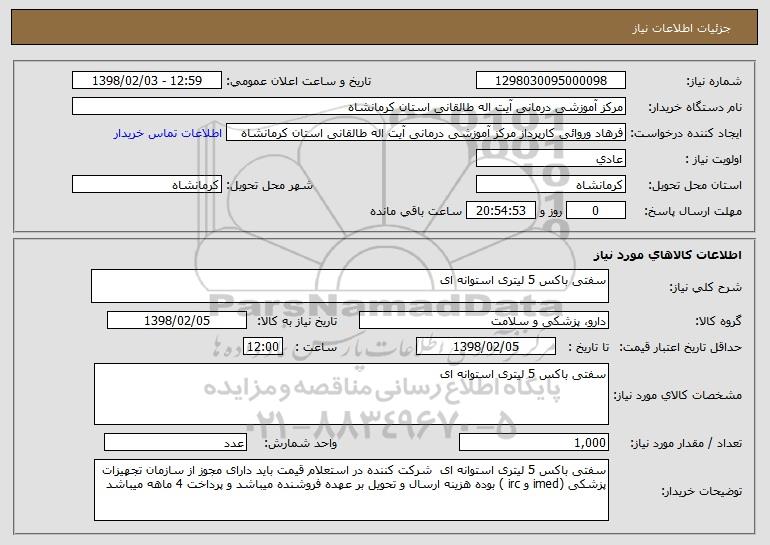Screen dimensions: 770x545
Task: Select the label مشخصات کالای مورد نیاز:
Action: coord(678,395)
